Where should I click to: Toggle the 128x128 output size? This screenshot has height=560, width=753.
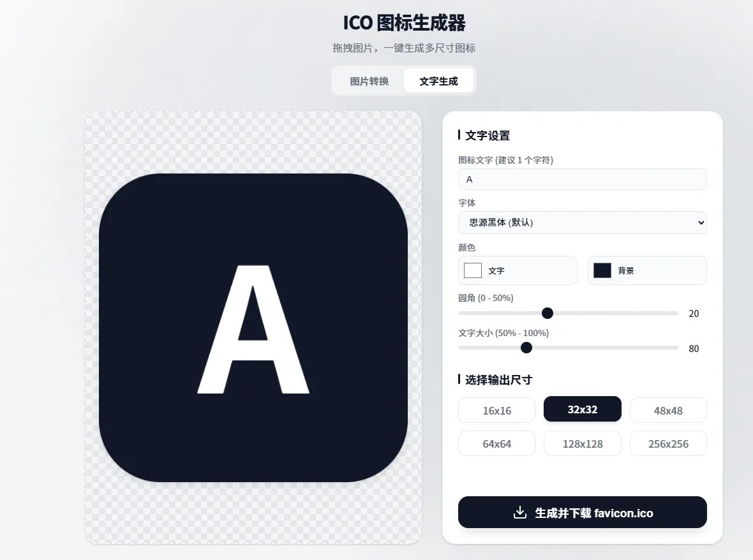click(582, 443)
